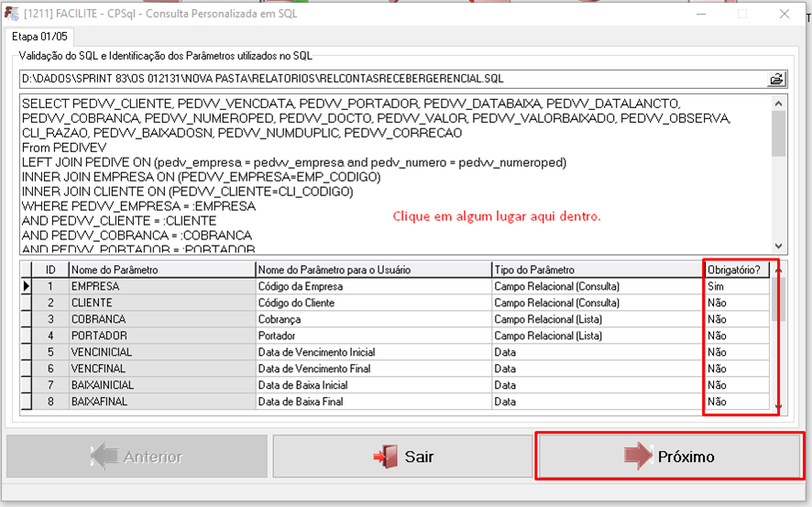Click the FACILITE app icon in title bar
Viewport: 812px width, 507px height.
pyautogui.click(x=12, y=14)
